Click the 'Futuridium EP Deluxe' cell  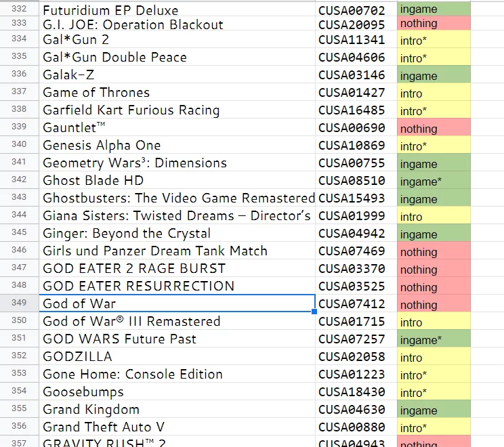point(177,9)
